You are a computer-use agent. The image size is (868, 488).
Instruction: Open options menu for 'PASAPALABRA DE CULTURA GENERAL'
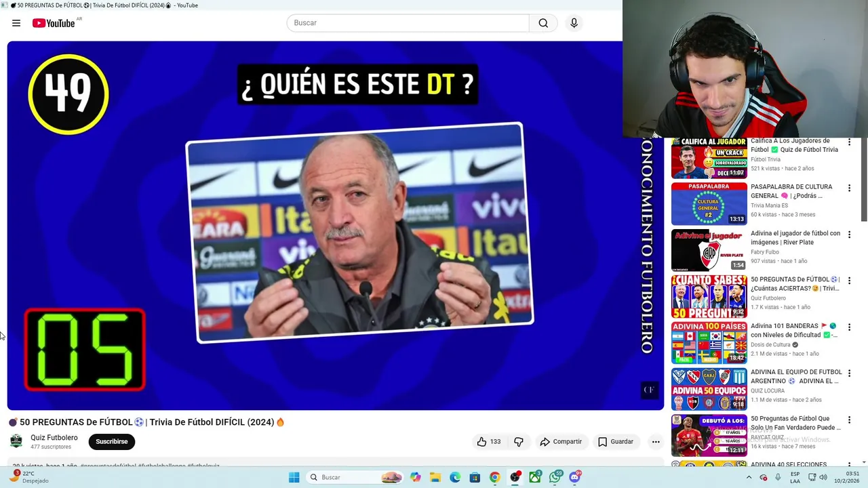[849, 188]
